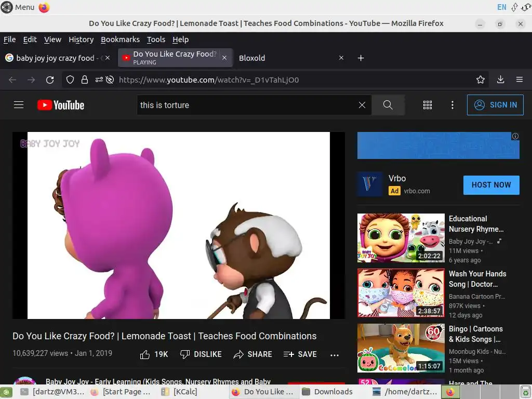Switch to Downloads window in taskbar

tap(328, 392)
